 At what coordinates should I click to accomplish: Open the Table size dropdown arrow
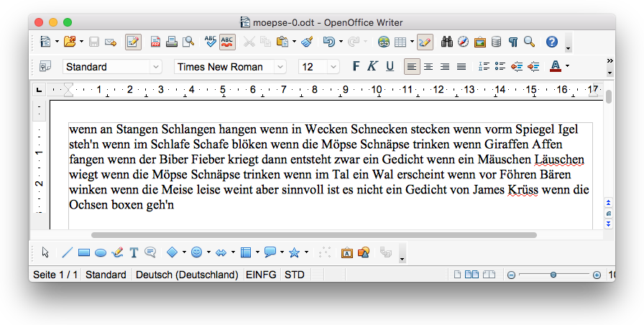(412, 42)
